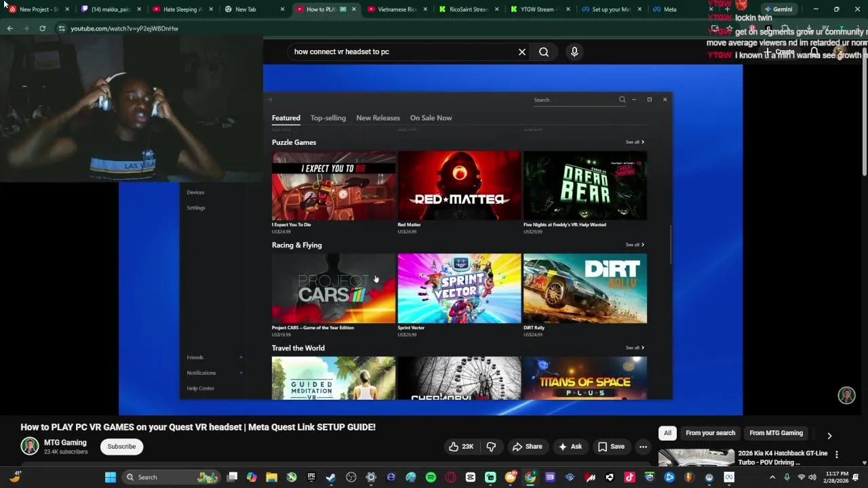The height and width of the screenshot is (488, 868).
Task: Switch to the Hate Sleeping YouTube tab
Action: tap(182, 9)
